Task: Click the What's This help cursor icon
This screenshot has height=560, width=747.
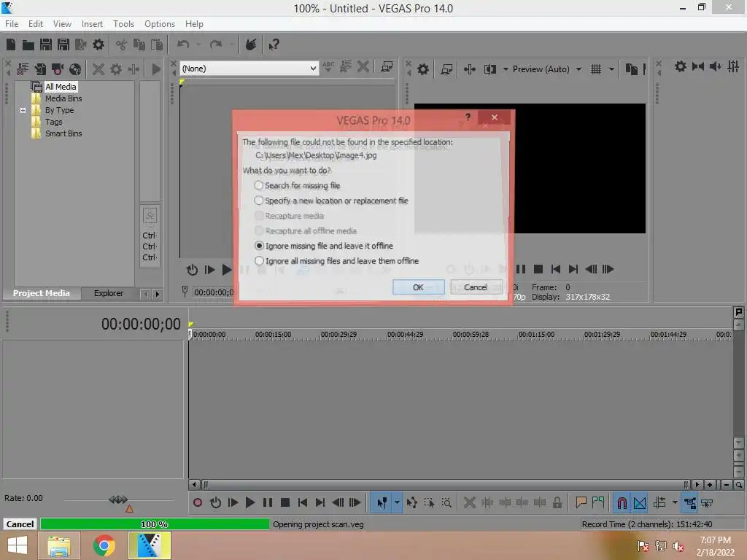Action: [x=274, y=44]
